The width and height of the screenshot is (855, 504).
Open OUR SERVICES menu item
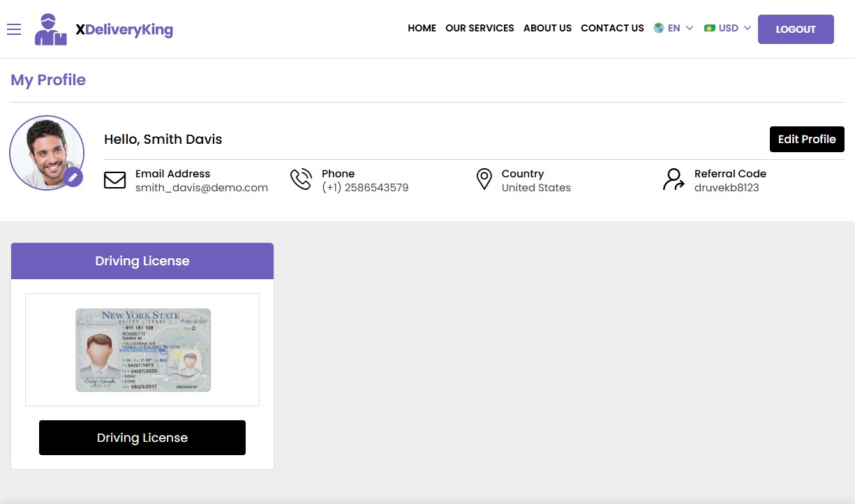[479, 29]
